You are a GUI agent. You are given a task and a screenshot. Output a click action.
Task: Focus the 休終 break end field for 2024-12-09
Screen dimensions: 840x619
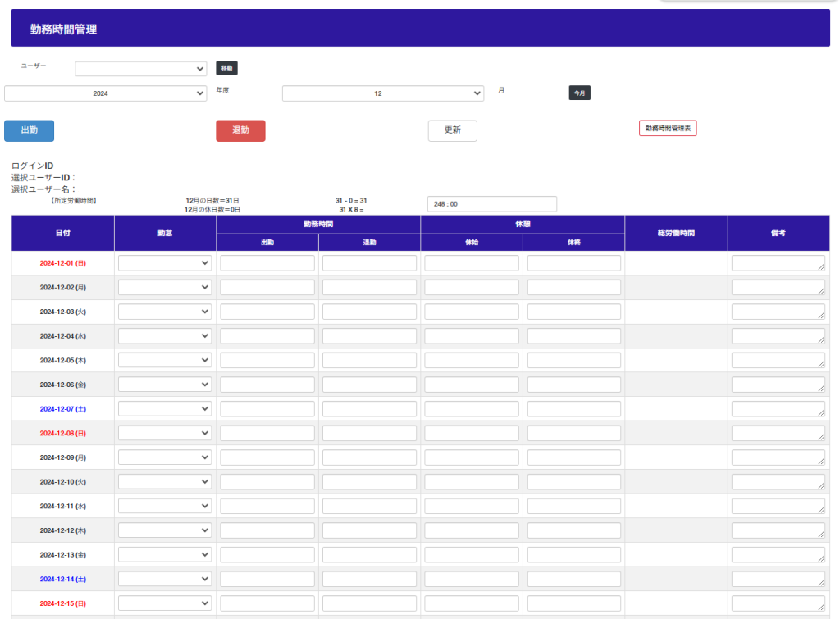coord(573,457)
